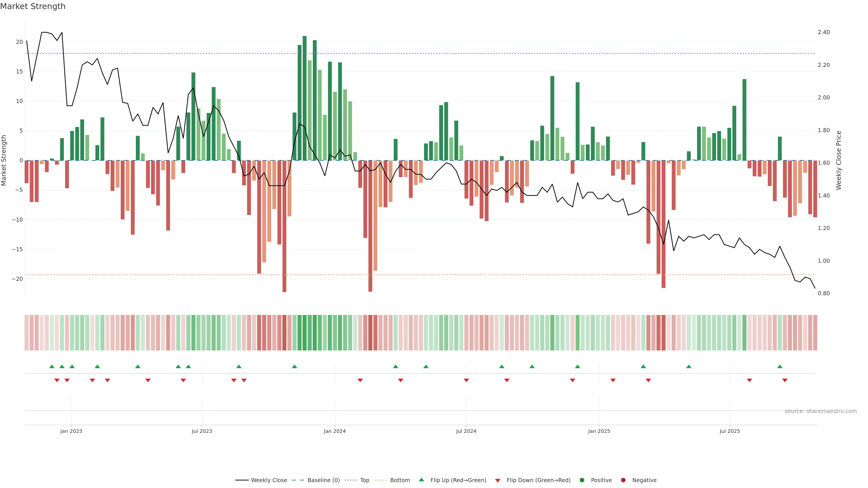Select the last green flip-up triangle marker
This screenshot has height=488, width=868.
click(780, 366)
